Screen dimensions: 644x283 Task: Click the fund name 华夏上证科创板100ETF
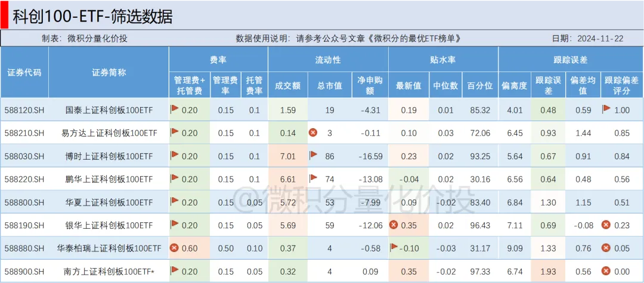(109, 202)
